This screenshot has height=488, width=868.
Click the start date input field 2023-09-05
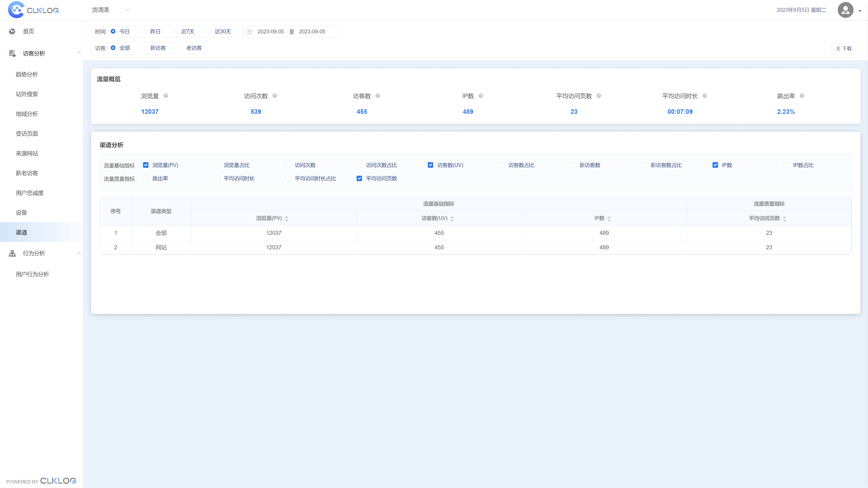coord(271,31)
